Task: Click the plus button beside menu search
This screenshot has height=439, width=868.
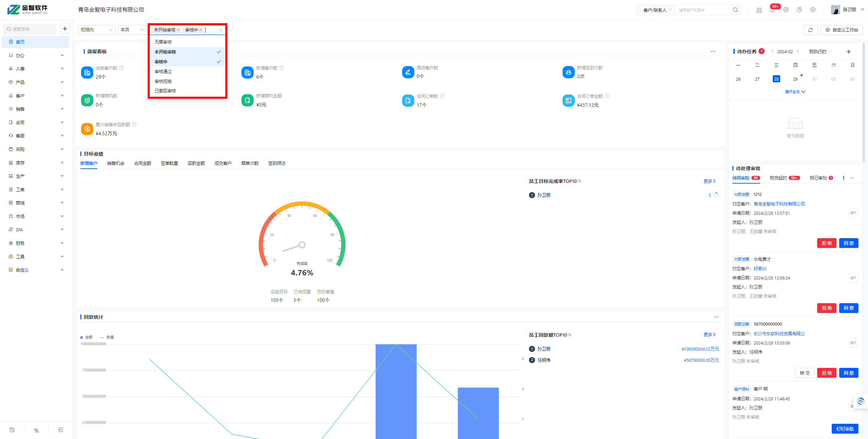Action: click(x=65, y=29)
